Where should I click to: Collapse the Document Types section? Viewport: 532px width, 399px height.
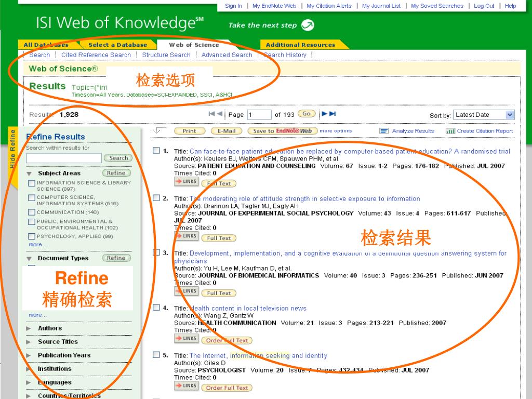tap(29, 259)
